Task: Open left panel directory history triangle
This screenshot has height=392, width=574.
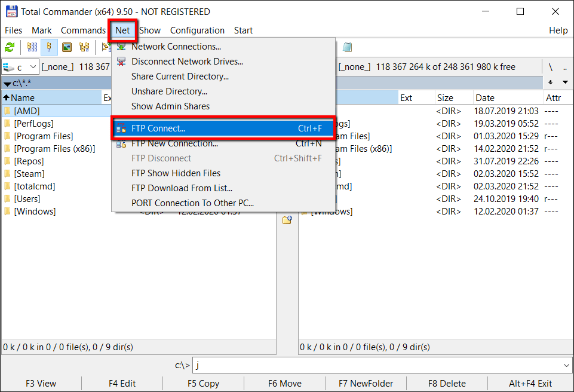Action: 7,84
